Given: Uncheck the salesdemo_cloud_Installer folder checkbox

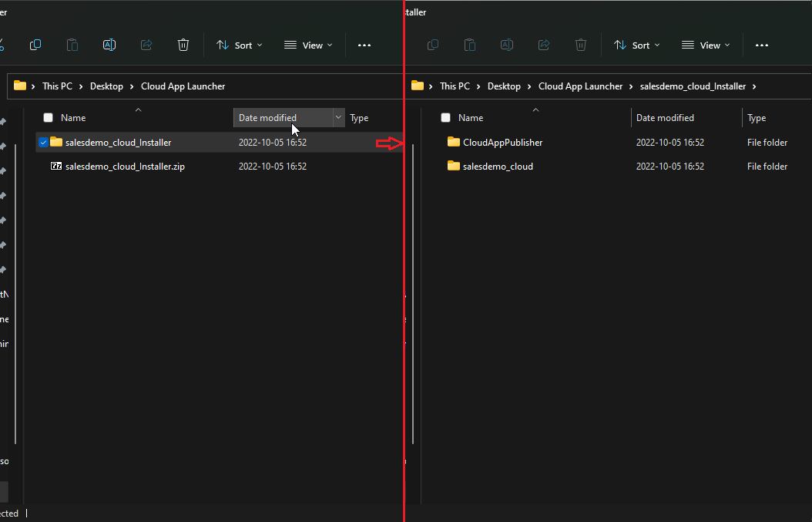Looking at the screenshot, I should pos(44,142).
